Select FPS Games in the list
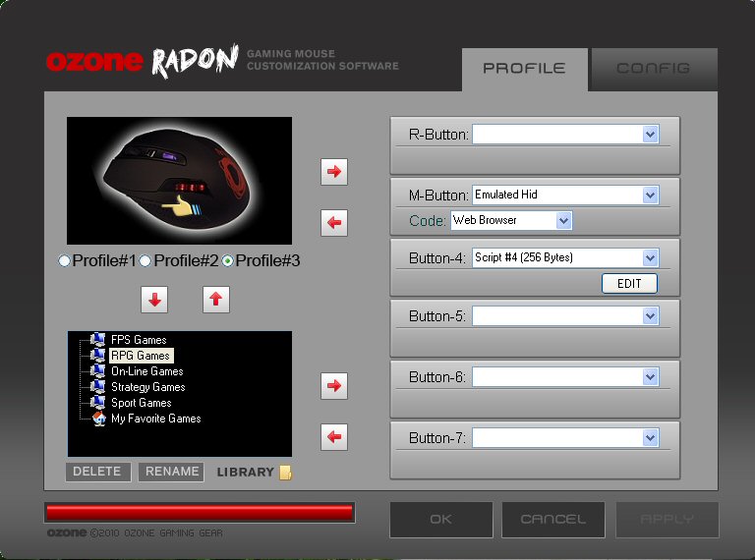Screen dimensions: 755x560 click(139, 340)
